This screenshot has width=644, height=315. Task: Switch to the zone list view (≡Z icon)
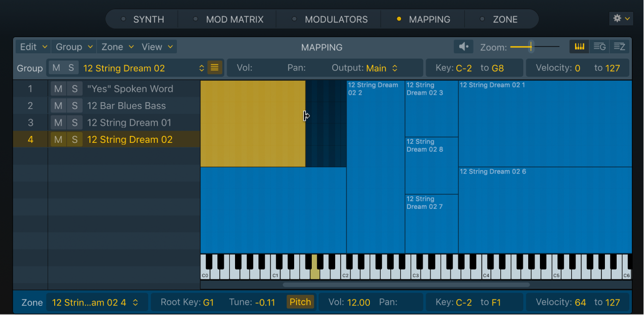pyautogui.click(x=620, y=46)
